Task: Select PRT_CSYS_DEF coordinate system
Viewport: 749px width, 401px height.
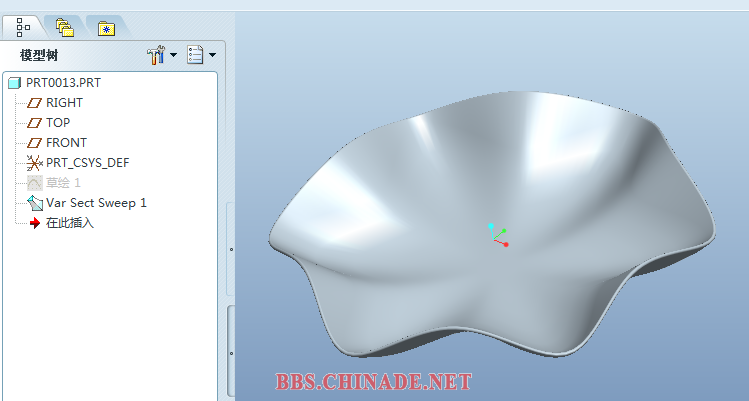Action: (87, 163)
